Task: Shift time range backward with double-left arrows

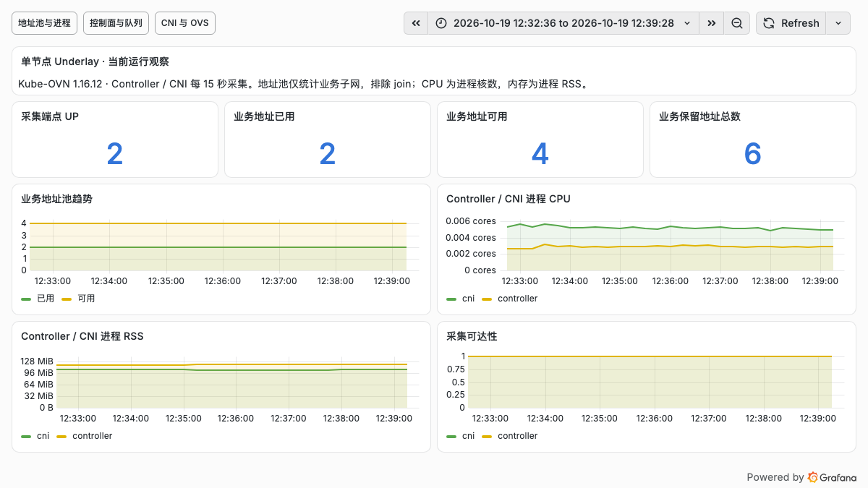Action: (x=416, y=23)
